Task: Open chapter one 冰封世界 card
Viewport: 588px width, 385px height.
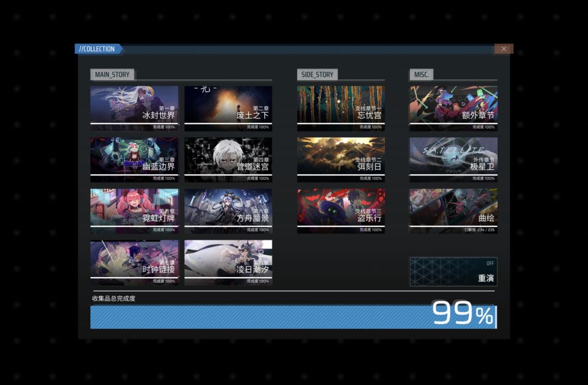Action: click(x=134, y=108)
